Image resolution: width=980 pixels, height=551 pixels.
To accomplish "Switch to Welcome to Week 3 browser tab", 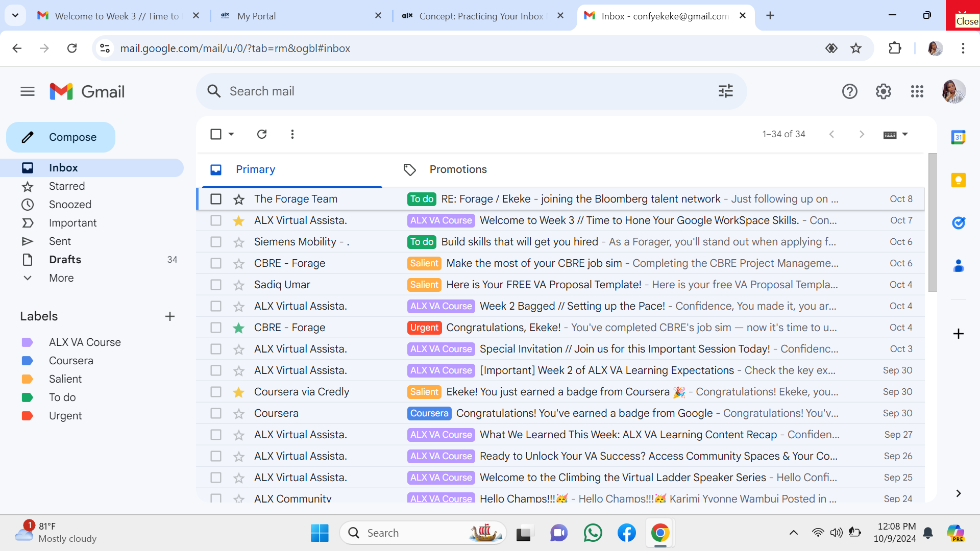I will 117,16.
